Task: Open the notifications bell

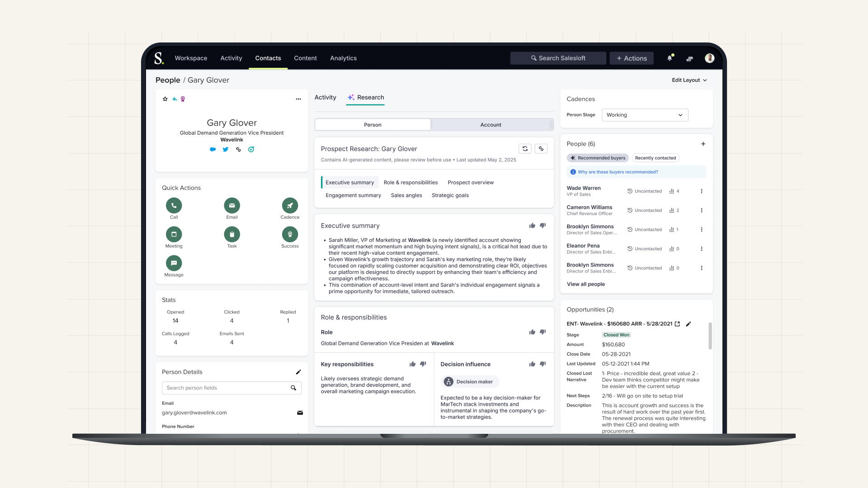Action: tap(670, 58)
